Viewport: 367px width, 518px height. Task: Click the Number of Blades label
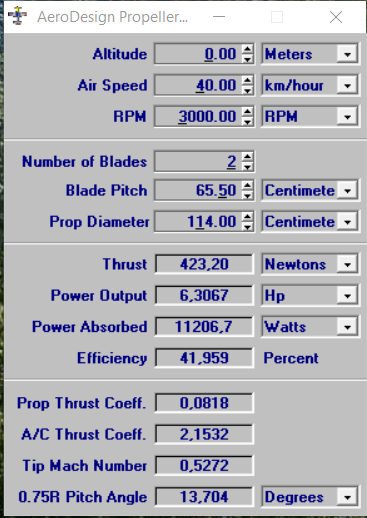84,162
